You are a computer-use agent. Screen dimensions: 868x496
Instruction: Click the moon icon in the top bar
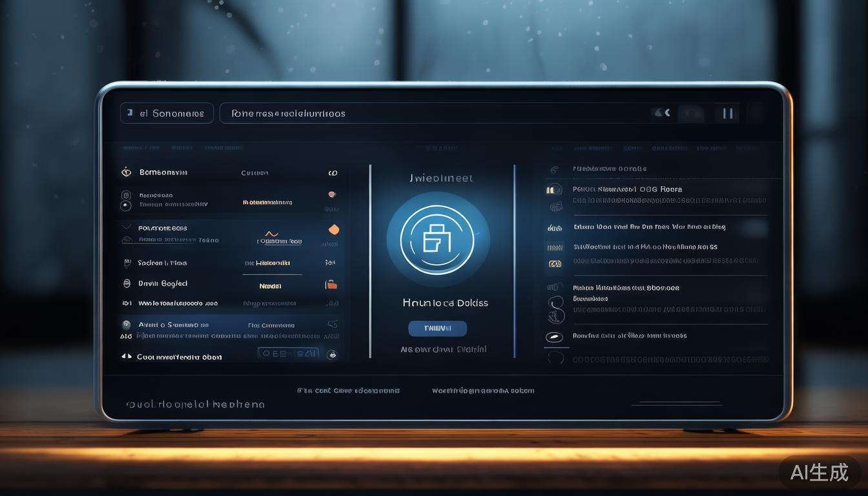pyautogui.click(x=662, y=113)
